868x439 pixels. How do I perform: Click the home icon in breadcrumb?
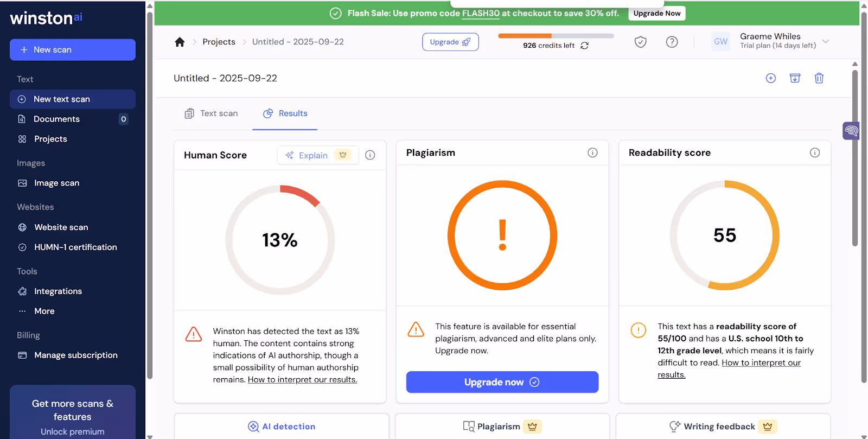180,42
